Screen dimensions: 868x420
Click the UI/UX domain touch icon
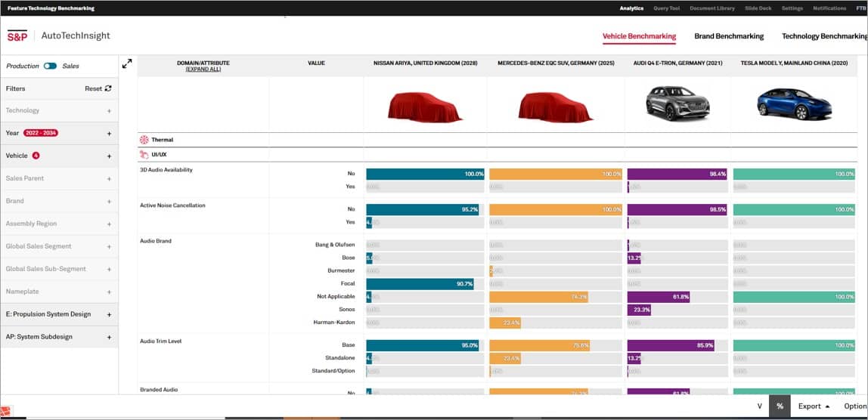(144, 155)
